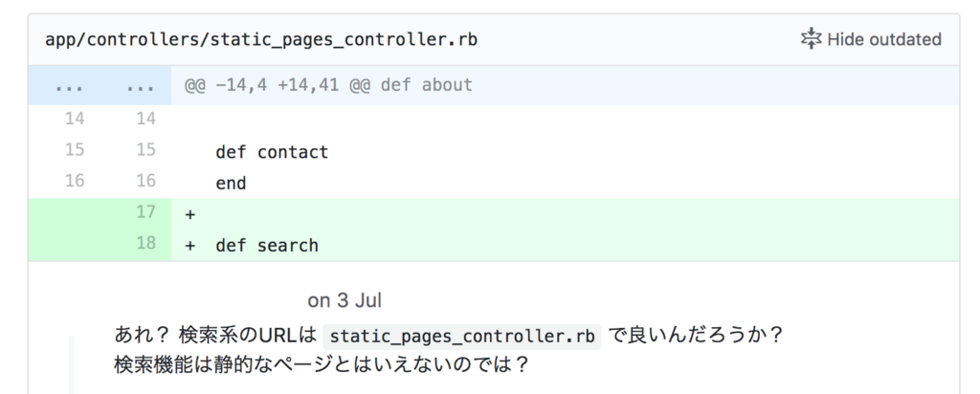Toggle Hide outdated comments
Screen dimensions: 980x394
pyautogui.click(x=871, y=39)
